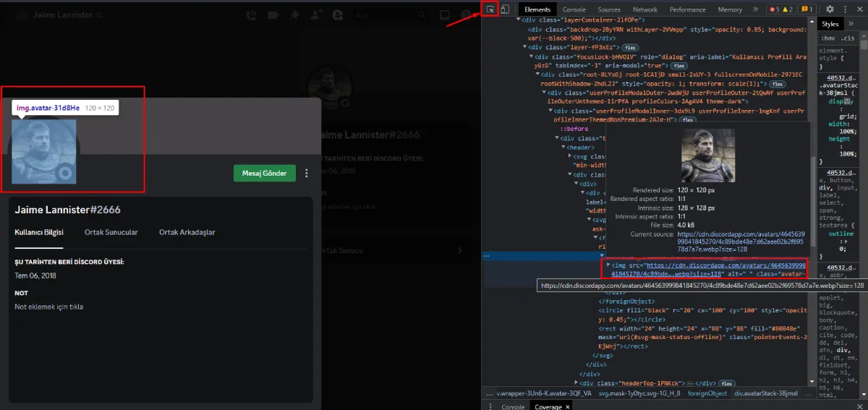This screenshot has width=868, height=410.
Task: Open the drawer Console tab
Action: [513, 406]
